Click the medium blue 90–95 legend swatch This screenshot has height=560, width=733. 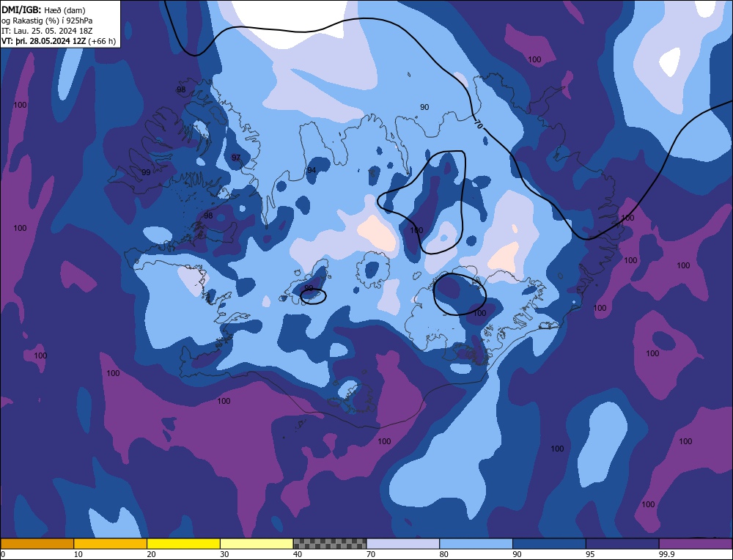coord(549,543)
